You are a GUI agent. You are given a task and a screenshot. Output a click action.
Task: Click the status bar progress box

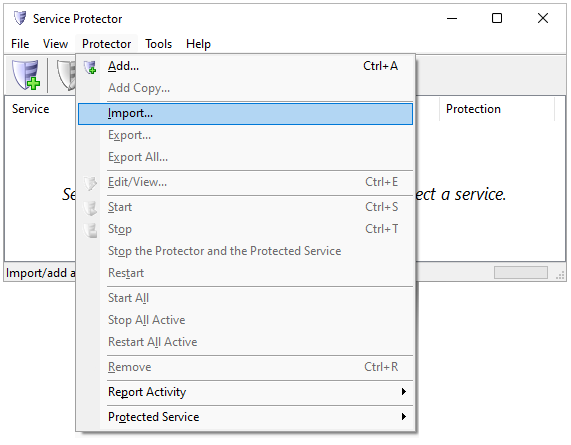coord(521,272)
